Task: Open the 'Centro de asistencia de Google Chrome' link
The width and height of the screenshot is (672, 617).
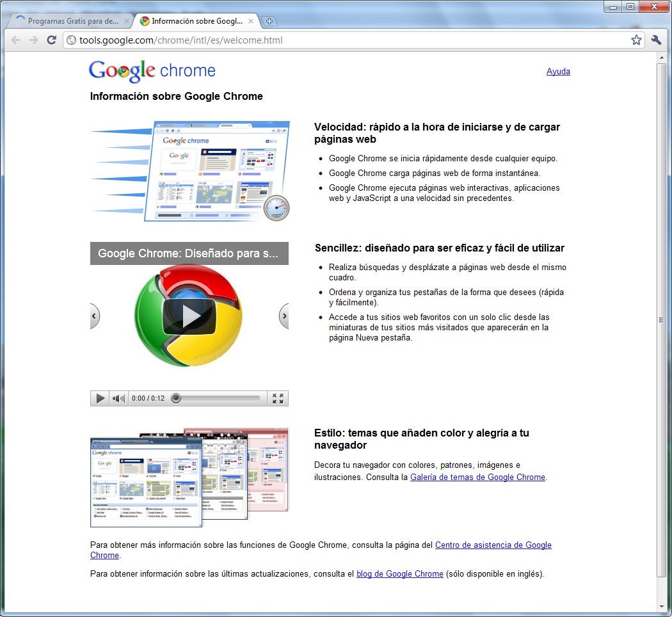Action: [x=493, y=545]
